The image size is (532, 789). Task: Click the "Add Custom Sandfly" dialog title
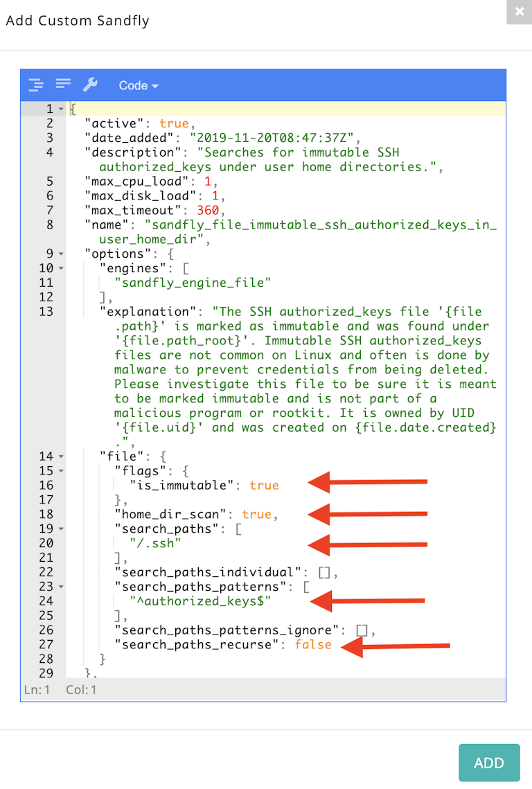[x=78, y=21]
